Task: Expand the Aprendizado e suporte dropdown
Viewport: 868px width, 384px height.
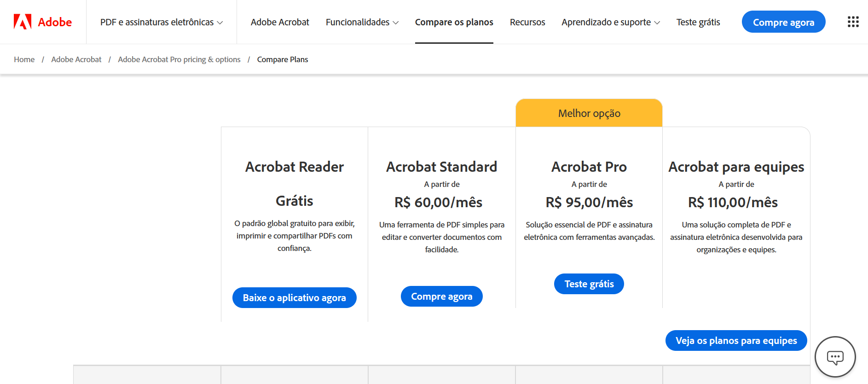Action: [x=611, y=22]
